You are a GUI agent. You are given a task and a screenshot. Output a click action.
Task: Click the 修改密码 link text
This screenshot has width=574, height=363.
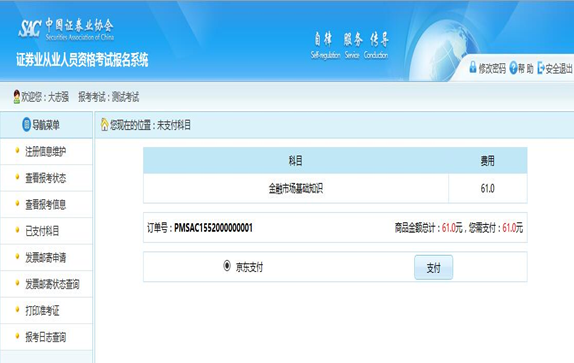tap(492, 68)
